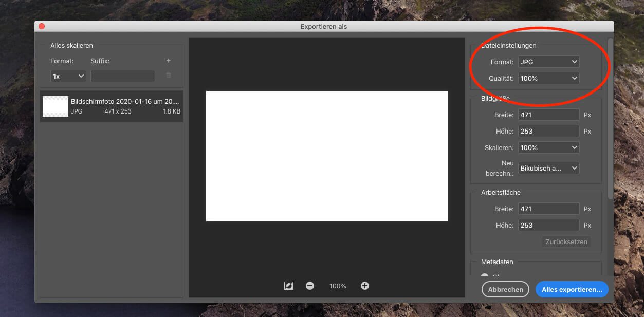Screen dimensions: 644x317
Task: Click the plus icon to add scale size
Action: (168, 61)
